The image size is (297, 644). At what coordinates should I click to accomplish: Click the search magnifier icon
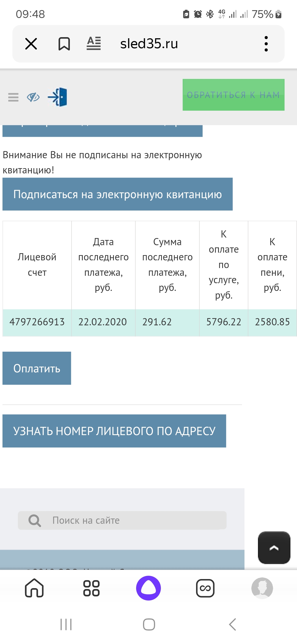click(35, 520)
